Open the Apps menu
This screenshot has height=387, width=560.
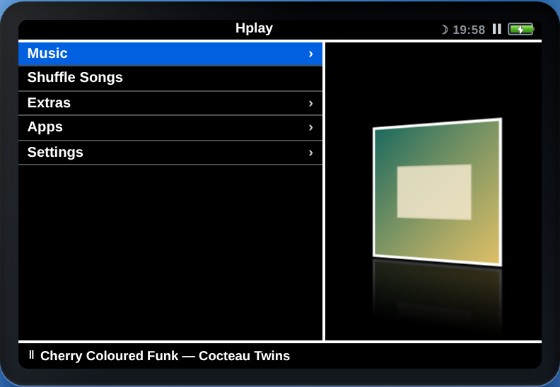(x=170, y=127)
